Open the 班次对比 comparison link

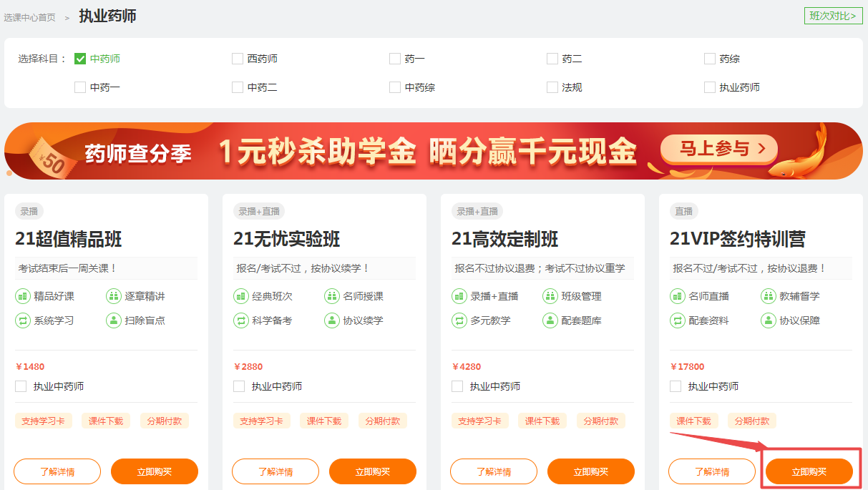(x=833, y=15)
